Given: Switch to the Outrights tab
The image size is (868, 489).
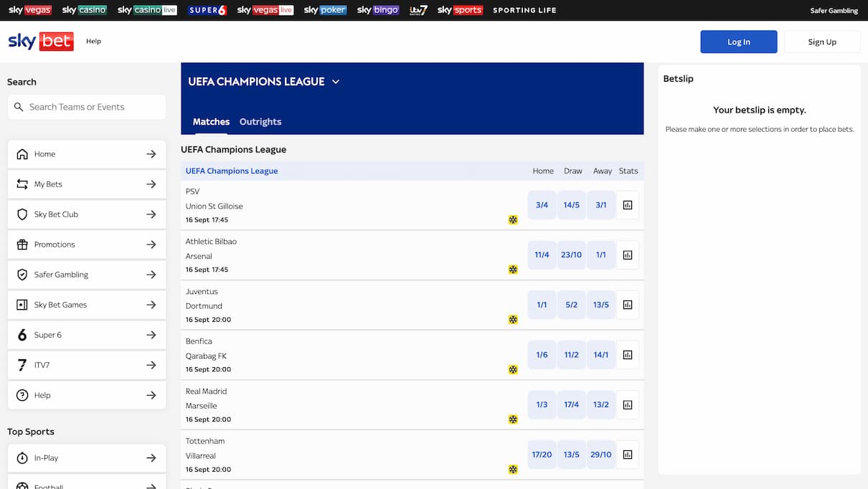Looking at the screenshot, I should pyautogui.click(x=260, y=122).
